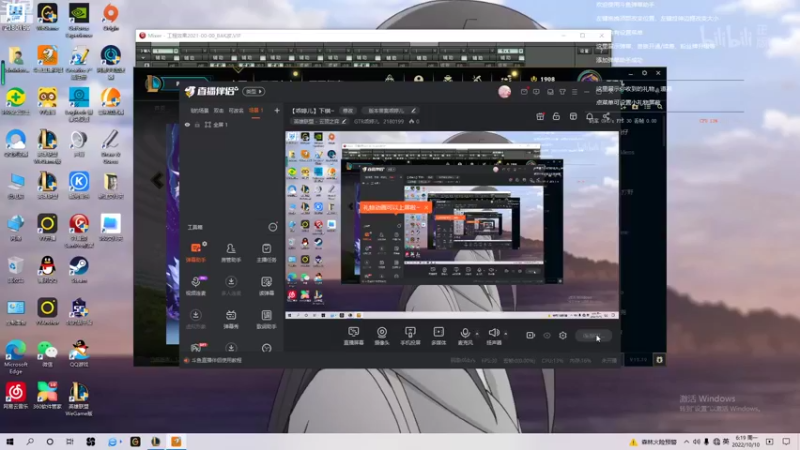Open the video co-stream microphone tool
800x450 pixels.
pos(196,286)
